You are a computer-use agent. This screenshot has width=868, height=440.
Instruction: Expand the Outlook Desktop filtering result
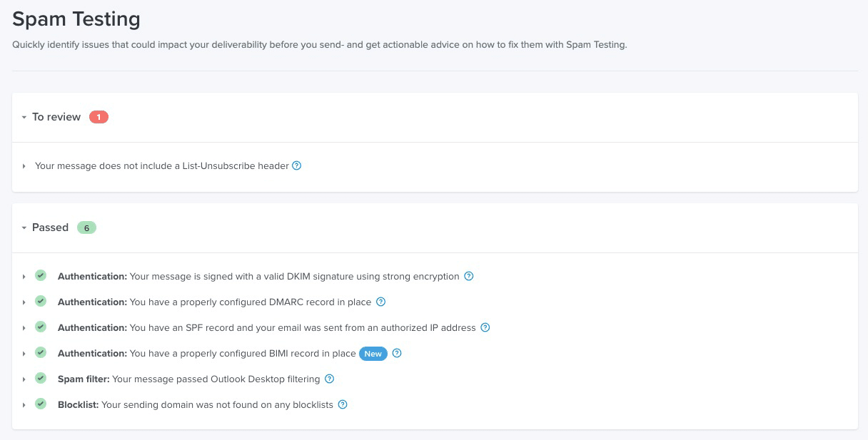pyautogui.click(x=24, y=379)
